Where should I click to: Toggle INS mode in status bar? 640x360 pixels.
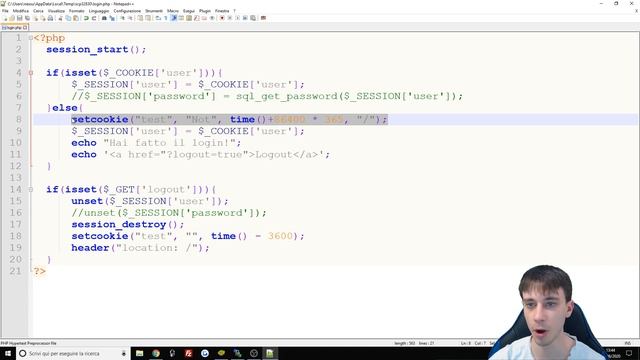click(x=628, y=343)
